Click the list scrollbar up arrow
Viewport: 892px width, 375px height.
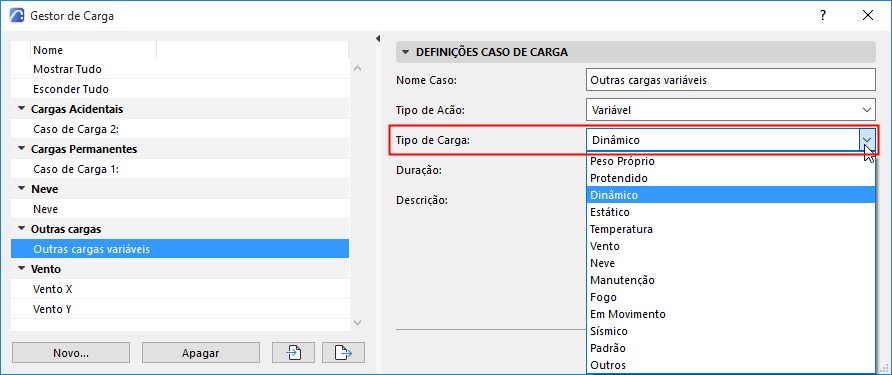coord(357,68)
